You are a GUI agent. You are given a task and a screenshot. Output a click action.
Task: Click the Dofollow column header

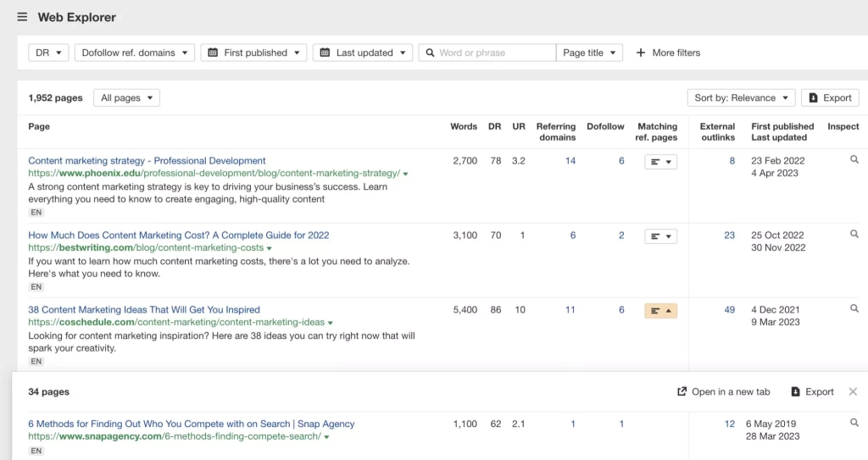(605, 126)
